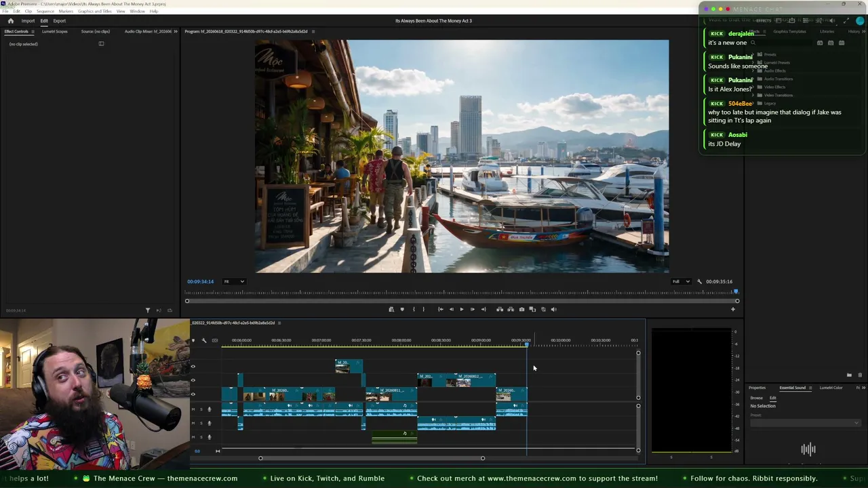Open the Properties panel tab

(x=757, y=388)
